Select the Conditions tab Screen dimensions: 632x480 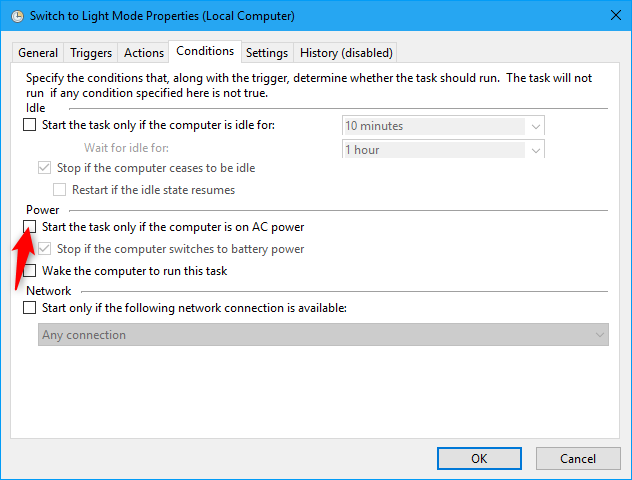pyautogui.click(x=205, y=51)
